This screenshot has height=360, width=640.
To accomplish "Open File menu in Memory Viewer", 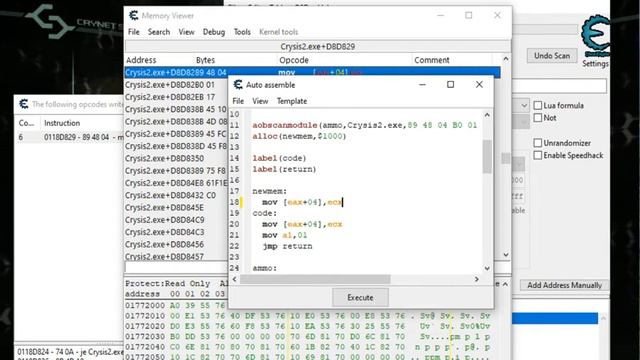I will [x=133, y=32].
